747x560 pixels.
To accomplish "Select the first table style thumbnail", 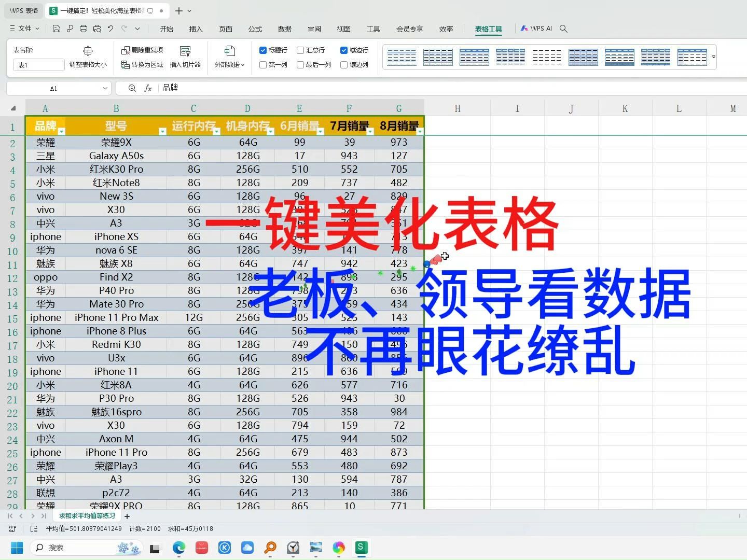I will [x=402, y=57].
